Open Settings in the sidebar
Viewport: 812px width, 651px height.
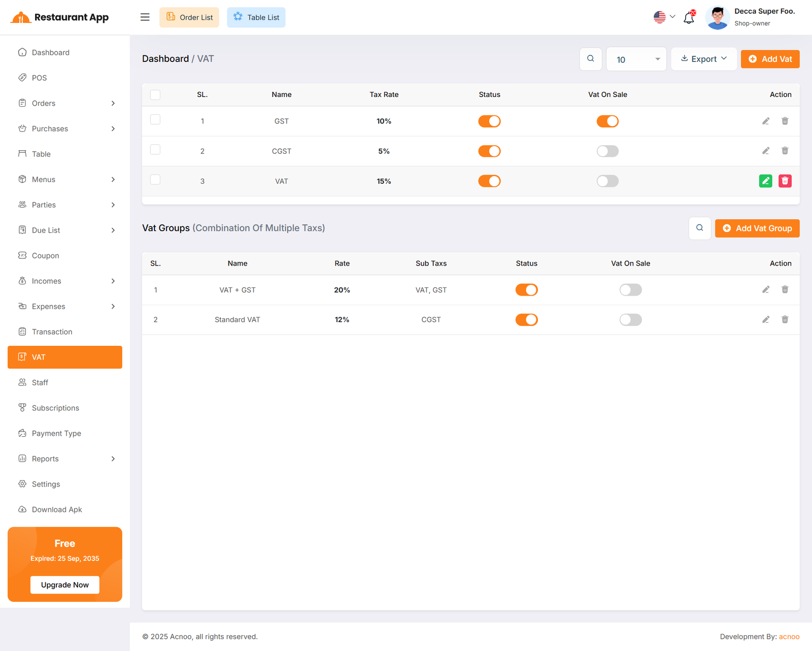click(x=46, y=484)
